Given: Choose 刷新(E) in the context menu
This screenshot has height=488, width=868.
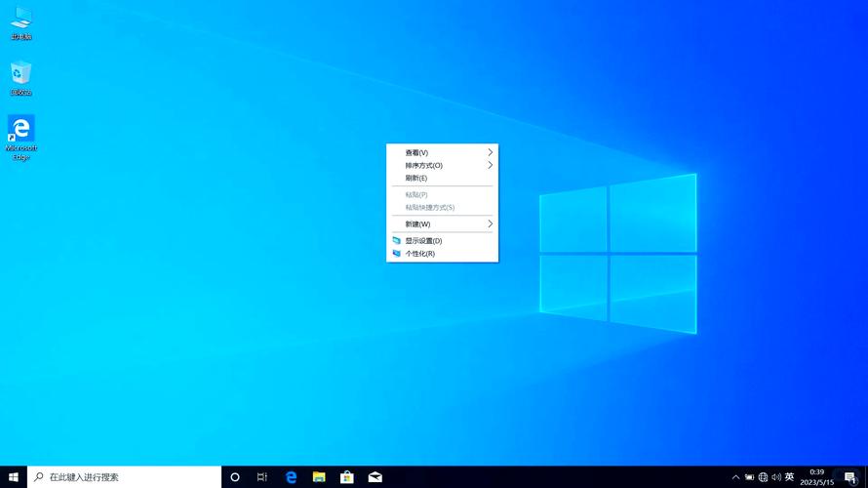Looking at the screenshot, I should (417, 178).
